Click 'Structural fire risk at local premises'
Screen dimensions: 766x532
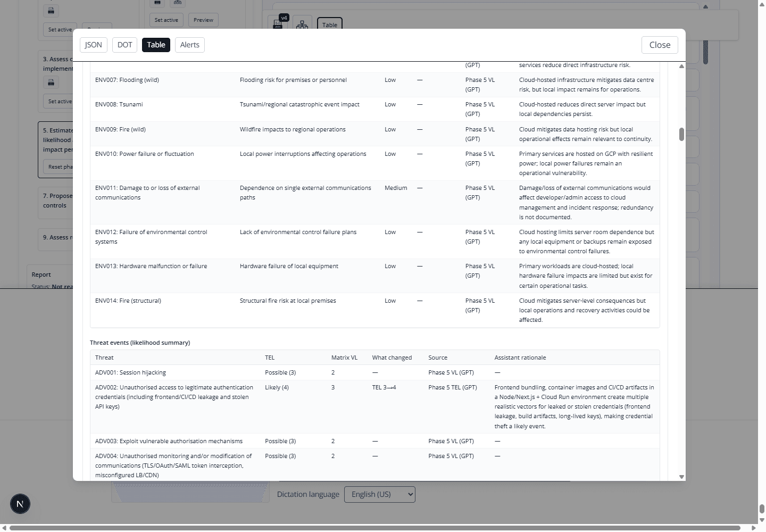click(x=288, y=301)
